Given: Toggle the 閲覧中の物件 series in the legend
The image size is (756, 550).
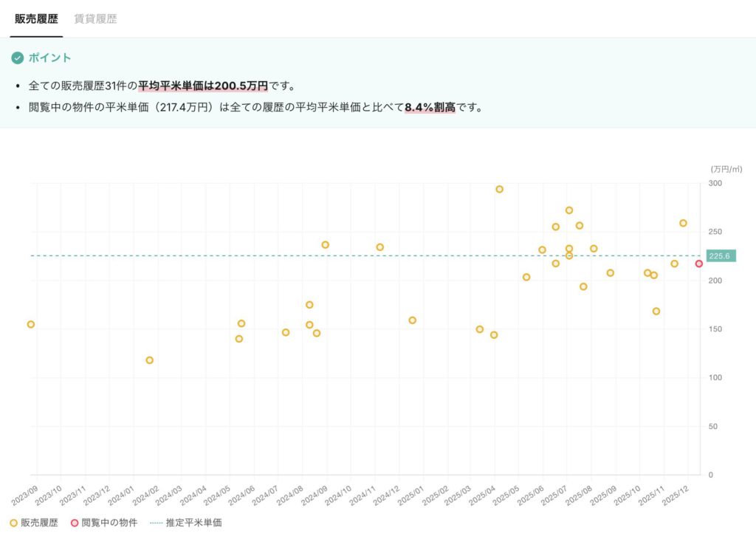Looking at the screenshot, I should click(x=109, y=523).
